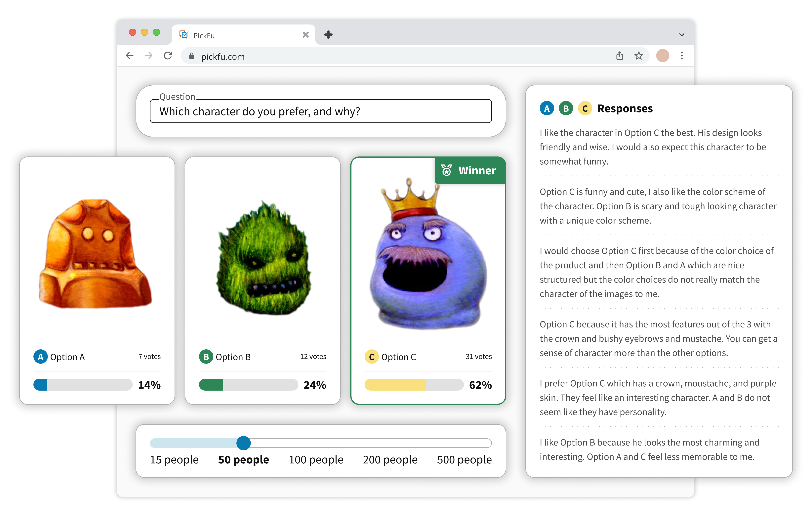
Task: Click the audience size slider handle
Action: [243, 443]
